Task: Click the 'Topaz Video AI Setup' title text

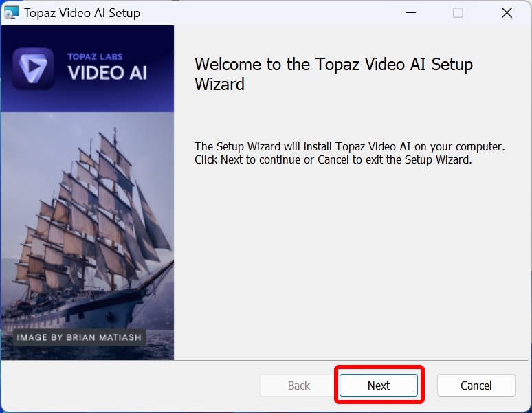Action: pyautogui.click(x=82, y=13)
